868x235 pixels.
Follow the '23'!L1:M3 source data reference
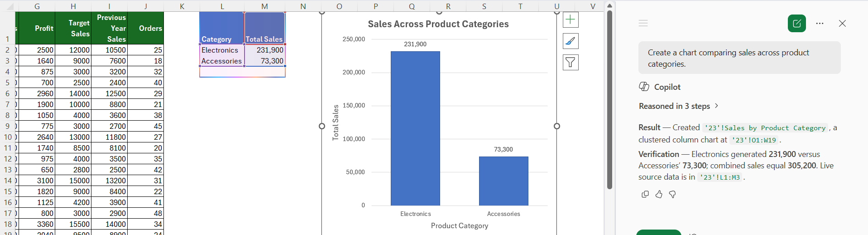[719, 177]
